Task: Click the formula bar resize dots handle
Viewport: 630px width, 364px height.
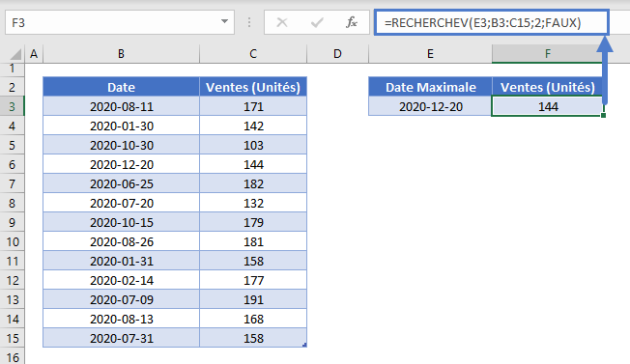Action: (x=249, y=22)
